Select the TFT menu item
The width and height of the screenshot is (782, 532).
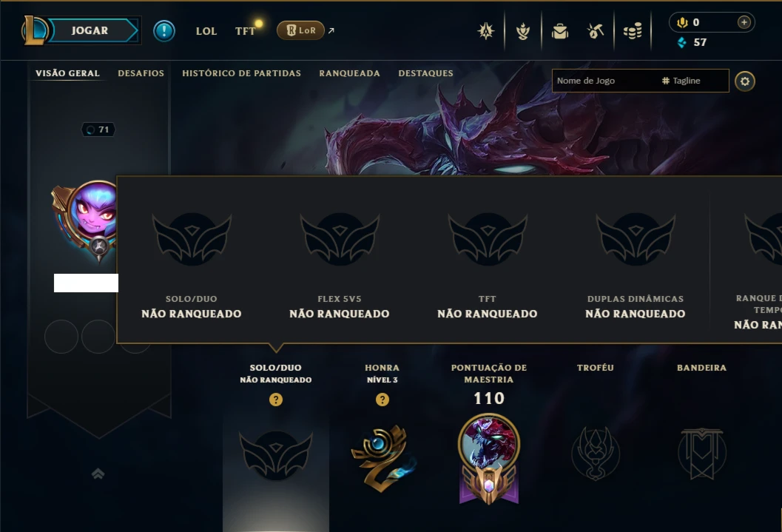[246, 31]
